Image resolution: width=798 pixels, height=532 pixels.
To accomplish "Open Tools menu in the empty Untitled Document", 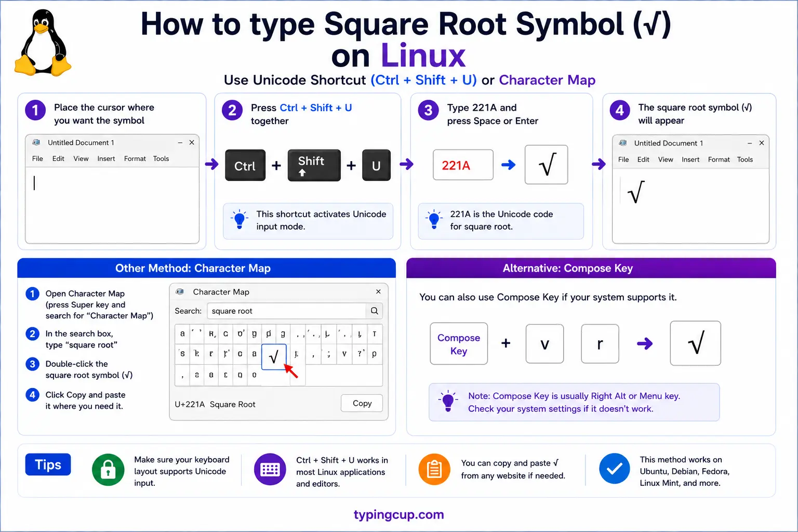I will (x=161, y=158).
